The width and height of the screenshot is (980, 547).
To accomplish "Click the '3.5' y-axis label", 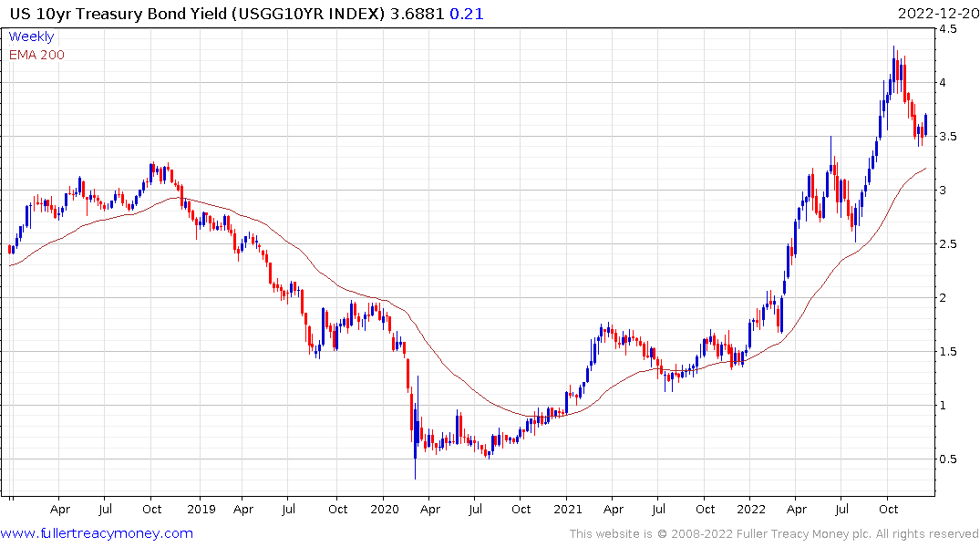I will pos(948,136).
